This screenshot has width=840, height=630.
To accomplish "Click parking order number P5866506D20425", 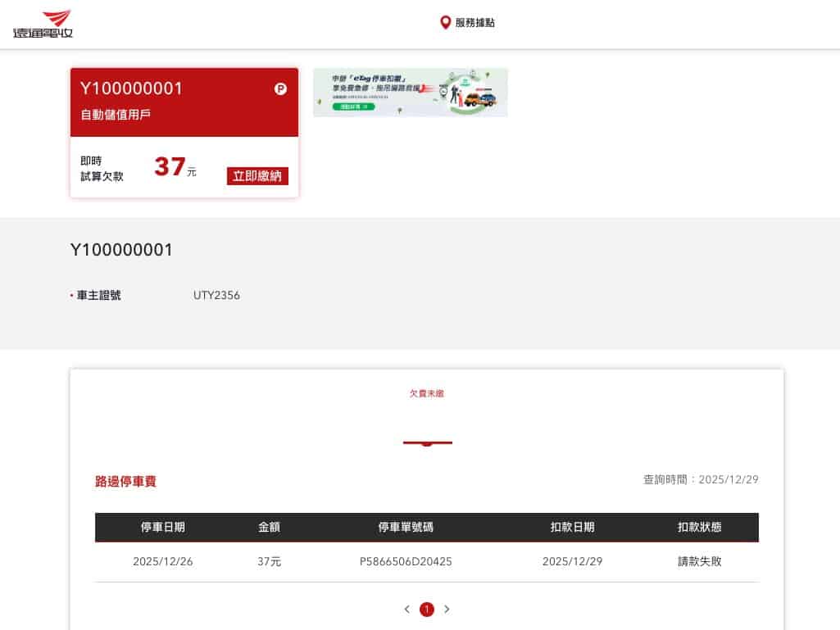I will pyautogui.click(x=406, y=561).
